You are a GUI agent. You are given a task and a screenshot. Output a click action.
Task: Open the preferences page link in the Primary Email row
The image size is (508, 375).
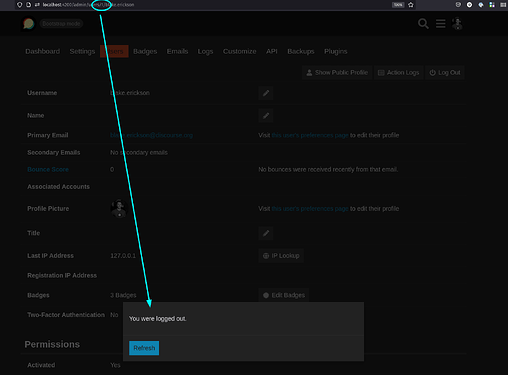click(310, 135)
